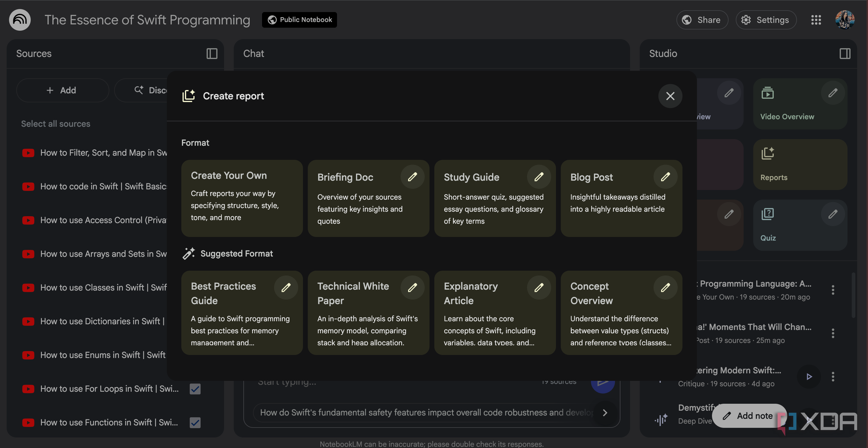Open the Moments That Will Change blog post
The image size is (868, 448).
755,334
